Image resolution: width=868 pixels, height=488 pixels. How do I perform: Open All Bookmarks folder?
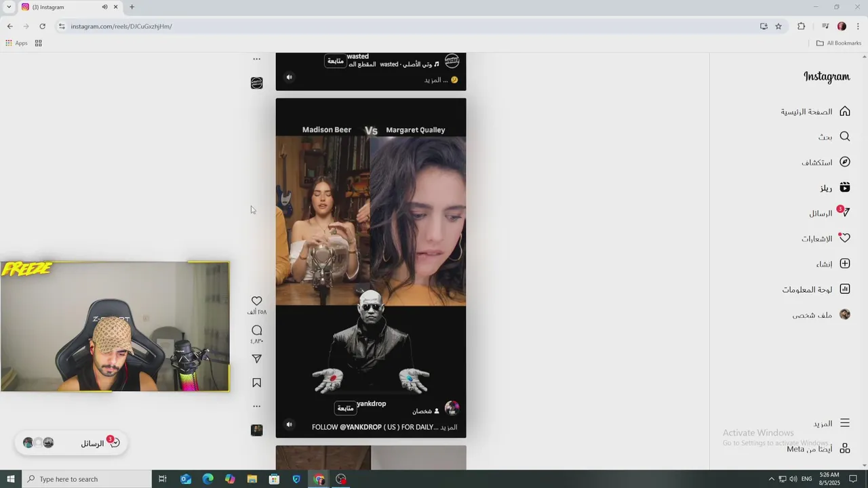[x=839, y=43]
